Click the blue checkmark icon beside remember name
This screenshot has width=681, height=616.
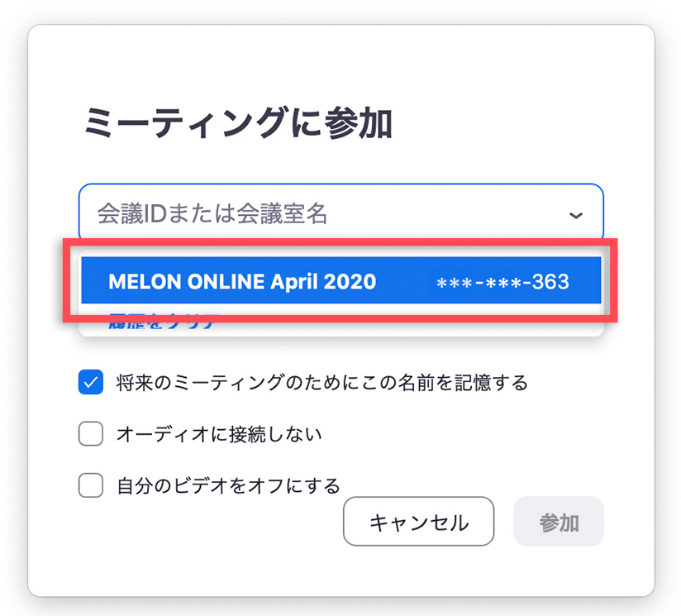tap(91, 383)
